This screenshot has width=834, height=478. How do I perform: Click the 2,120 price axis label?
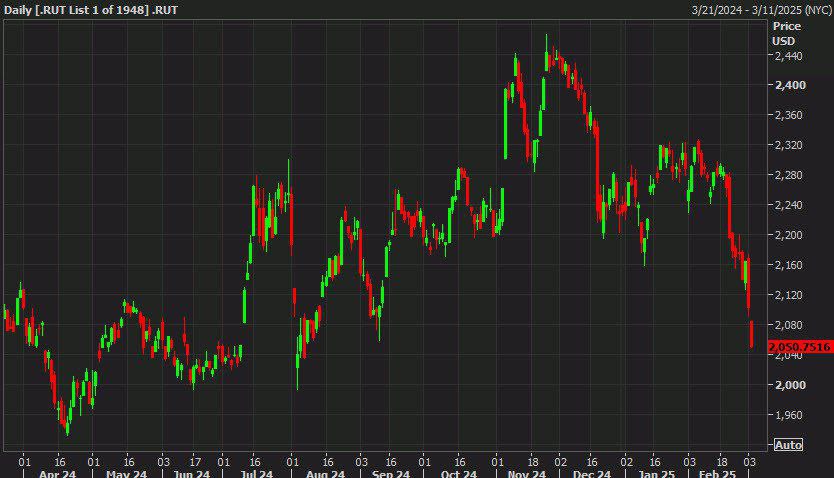[x=789, y=295]
